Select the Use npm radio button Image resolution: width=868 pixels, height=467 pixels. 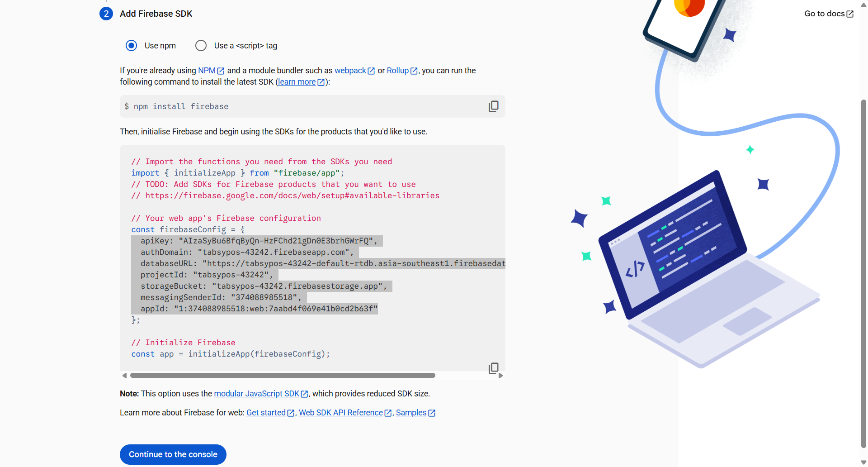tap(132, 46)
